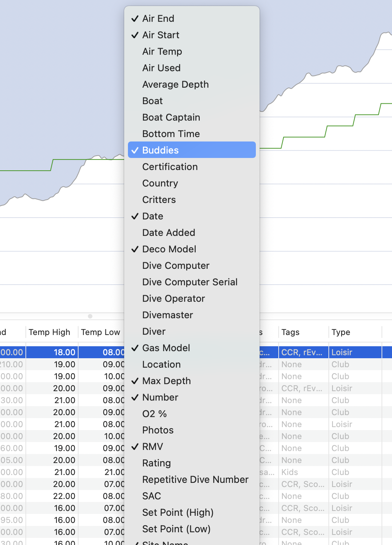Click the Temp High column header

click(x=49, y=332)
